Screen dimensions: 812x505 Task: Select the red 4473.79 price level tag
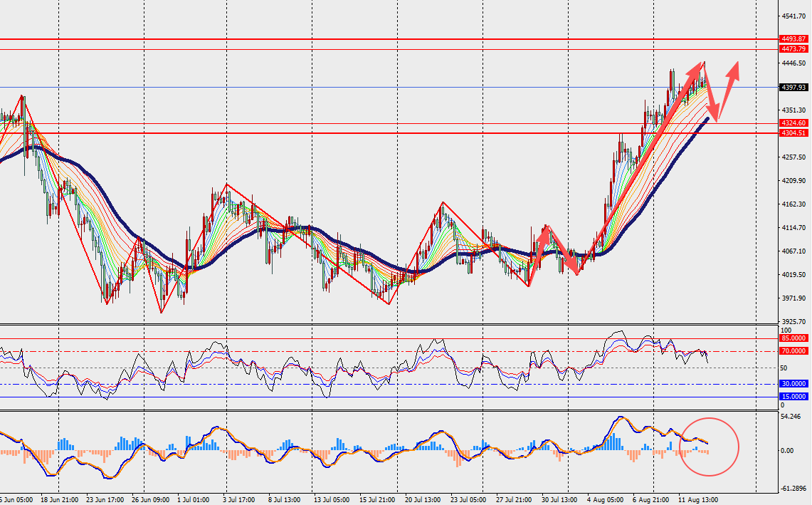[x=793, y=49]
